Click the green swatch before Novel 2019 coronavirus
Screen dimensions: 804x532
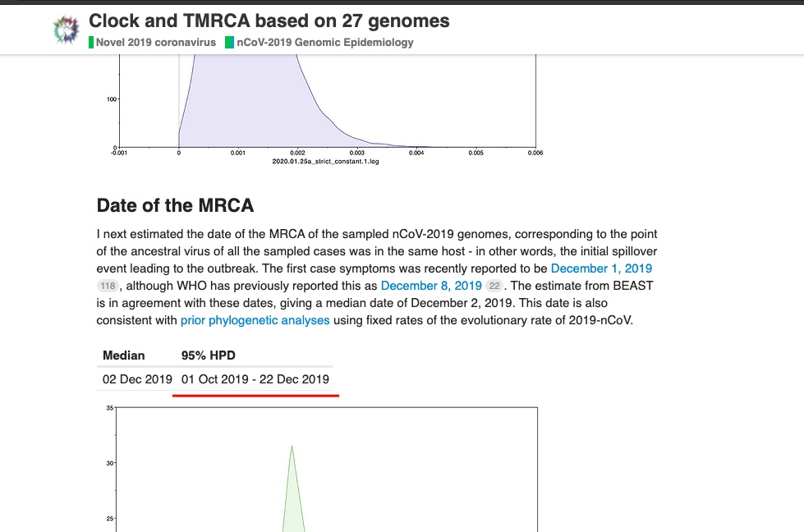(90, 42)
